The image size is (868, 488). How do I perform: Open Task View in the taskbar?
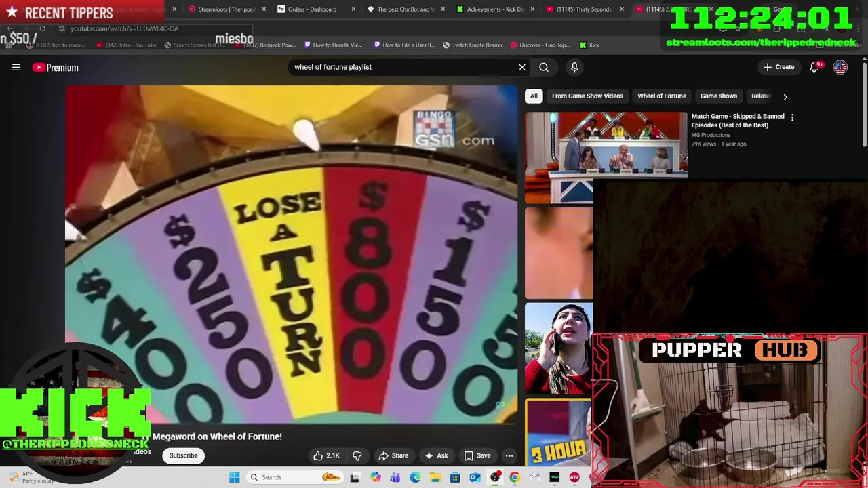click(355, 477)
